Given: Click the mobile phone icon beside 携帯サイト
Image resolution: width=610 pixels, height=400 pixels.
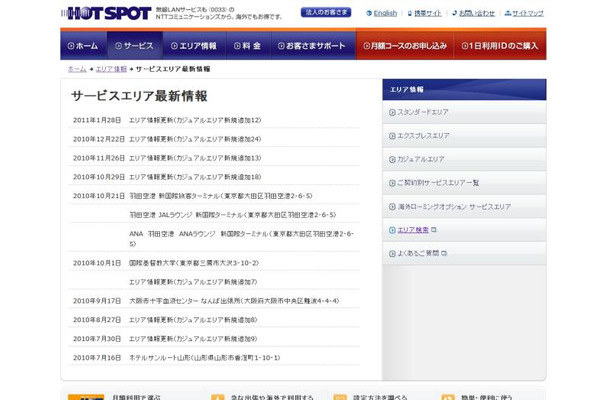Looking at the screenshot, I should coord(410,13).
